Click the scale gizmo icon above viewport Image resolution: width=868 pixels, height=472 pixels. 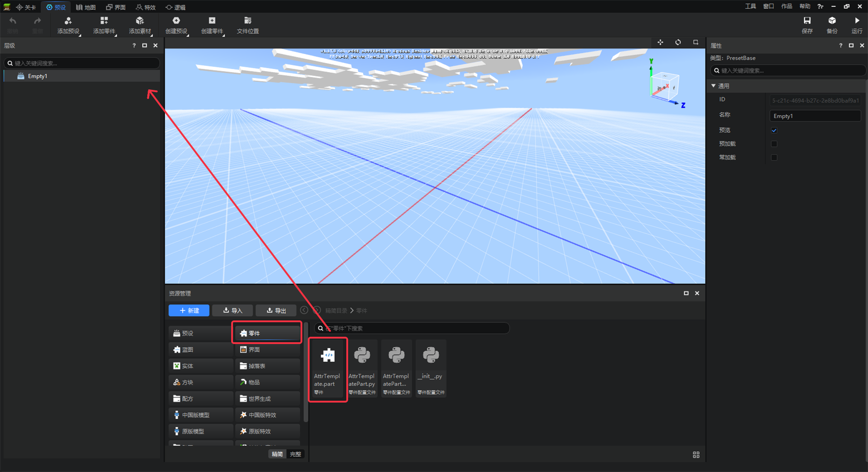695,43
